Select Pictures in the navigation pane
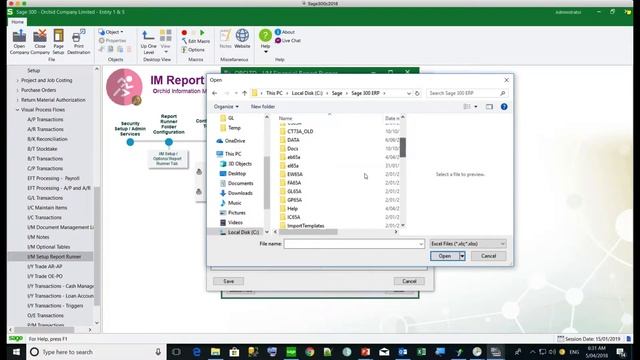Image resolution: width=640 pixels, height=360 pixels. 233,213
